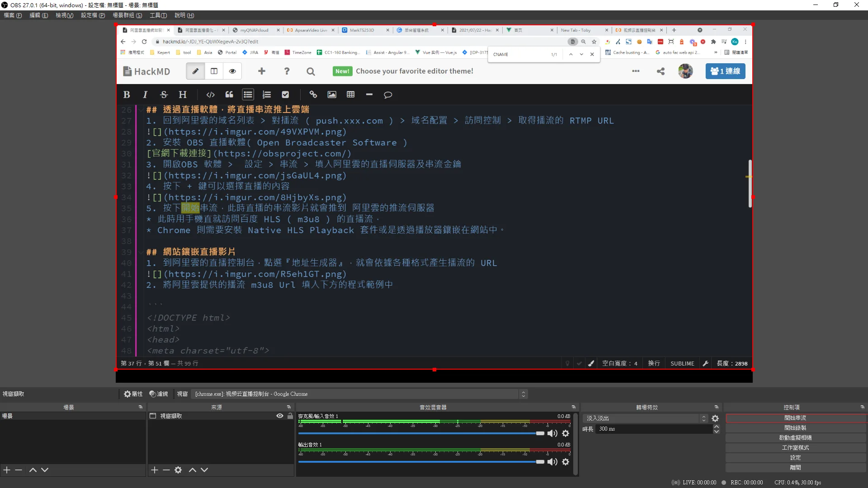
Task: Open the 場景群組 menu
Action: click(x=127, y=15)
